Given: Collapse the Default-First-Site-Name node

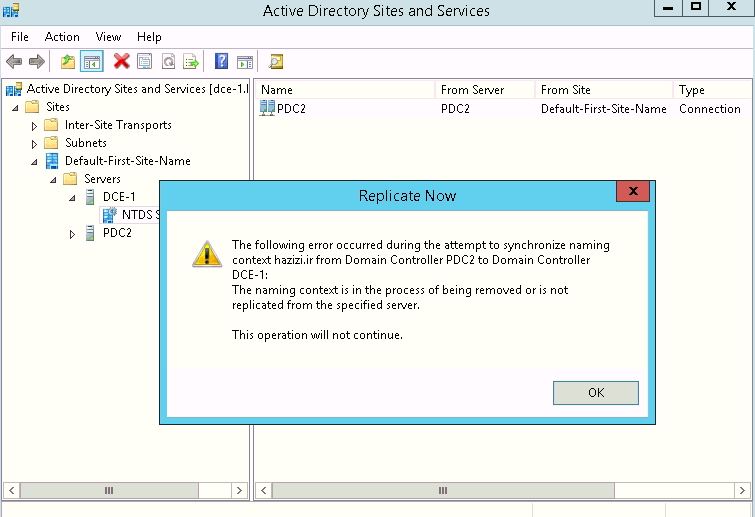Looking at the screenshot, I should (34, 162).
